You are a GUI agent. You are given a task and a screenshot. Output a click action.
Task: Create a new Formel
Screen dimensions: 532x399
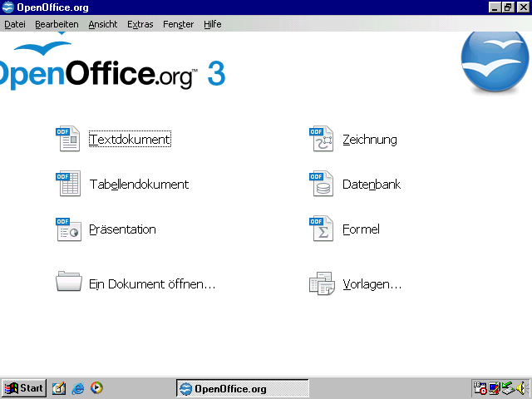[361, 229]
